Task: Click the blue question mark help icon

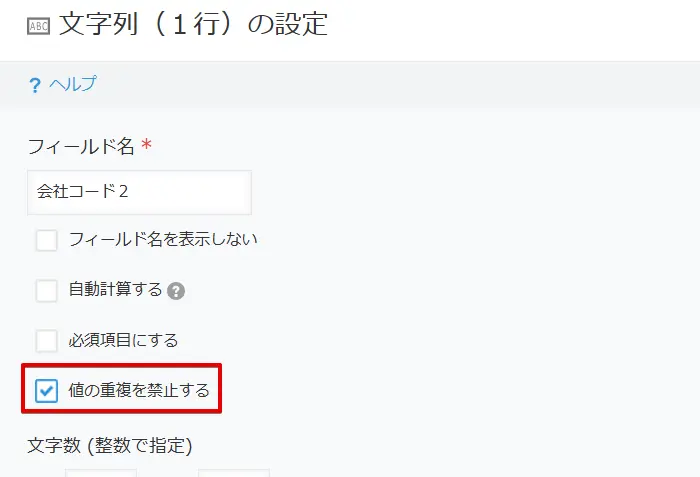Action: pos(35,85)
